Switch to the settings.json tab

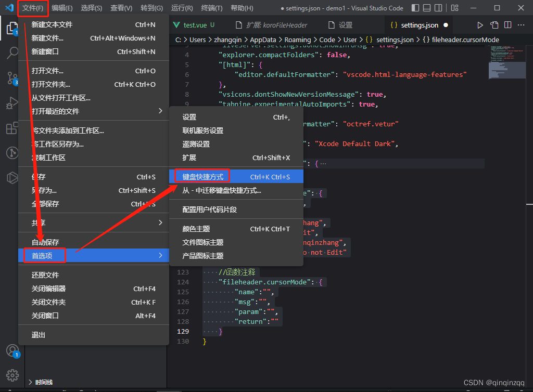pos(419,25)
